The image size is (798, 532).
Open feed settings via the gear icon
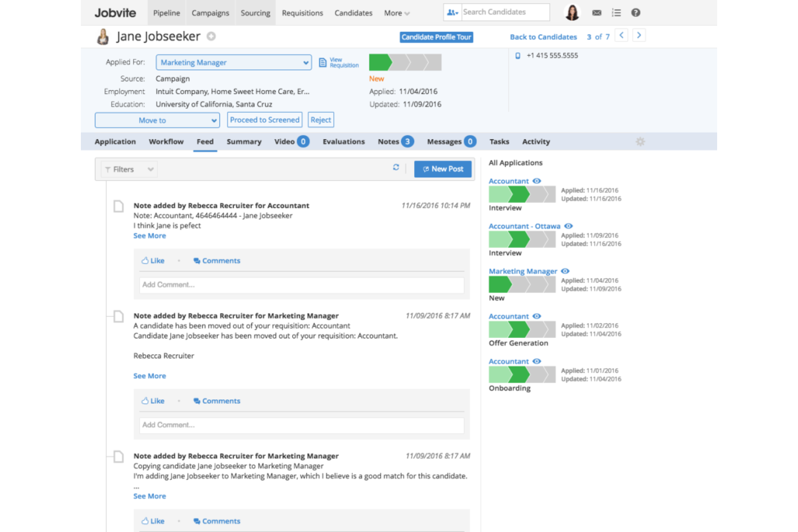coord(640,141)
